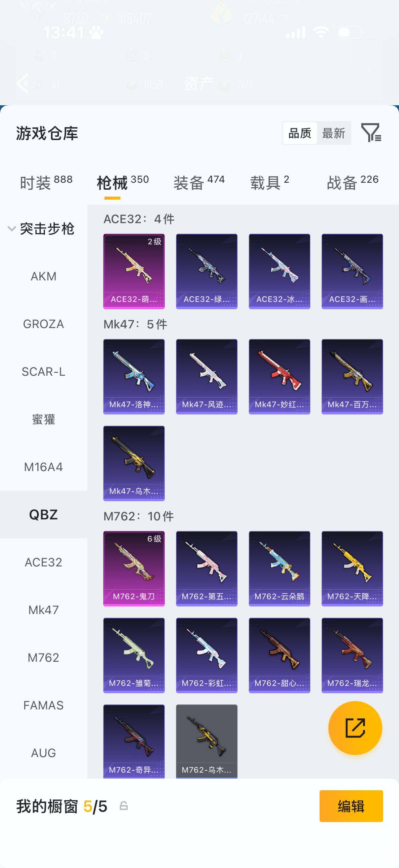Select the Mk47-妙红 red weapon skin
The image size is (399, 868).
tap(279, 376)
